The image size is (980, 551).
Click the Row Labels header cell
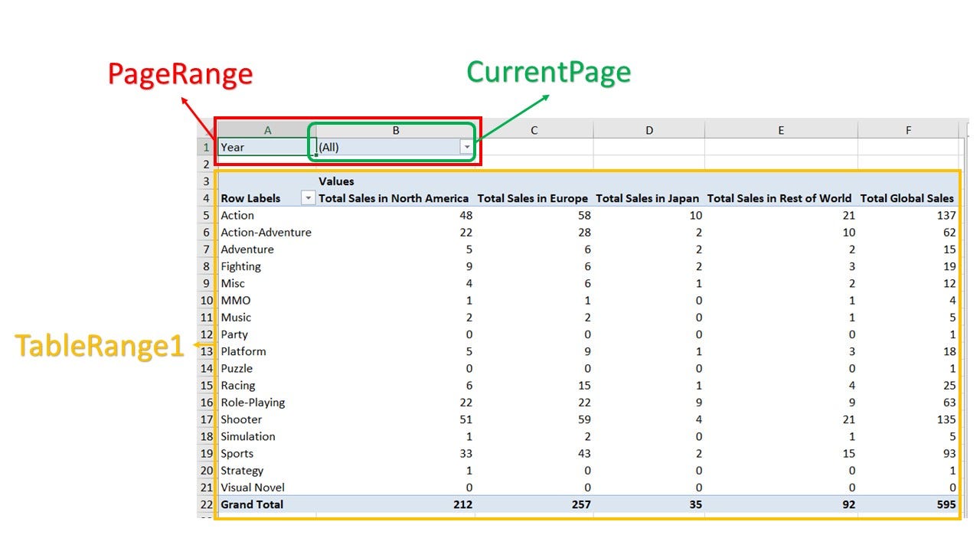click(x=250, y=197)
